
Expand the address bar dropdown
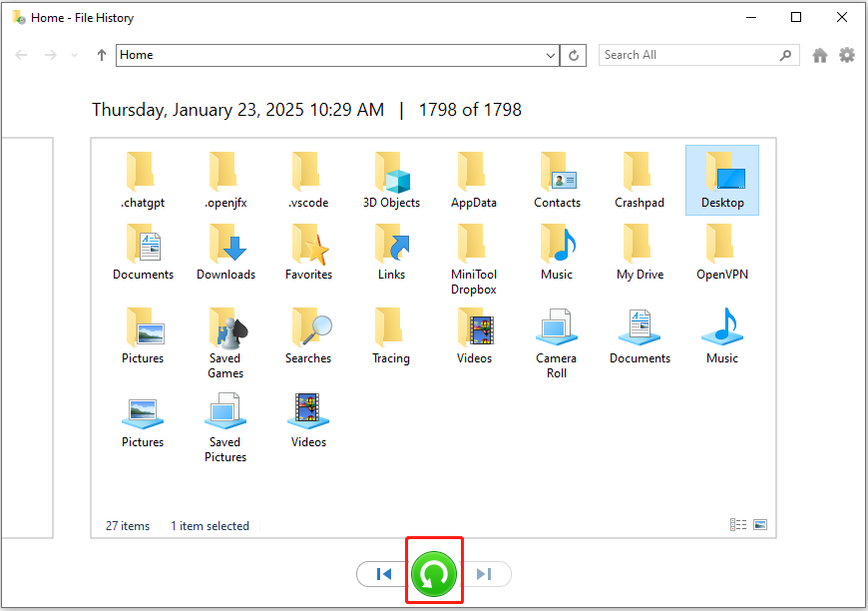pyautogui.click(x=551, y=56)
